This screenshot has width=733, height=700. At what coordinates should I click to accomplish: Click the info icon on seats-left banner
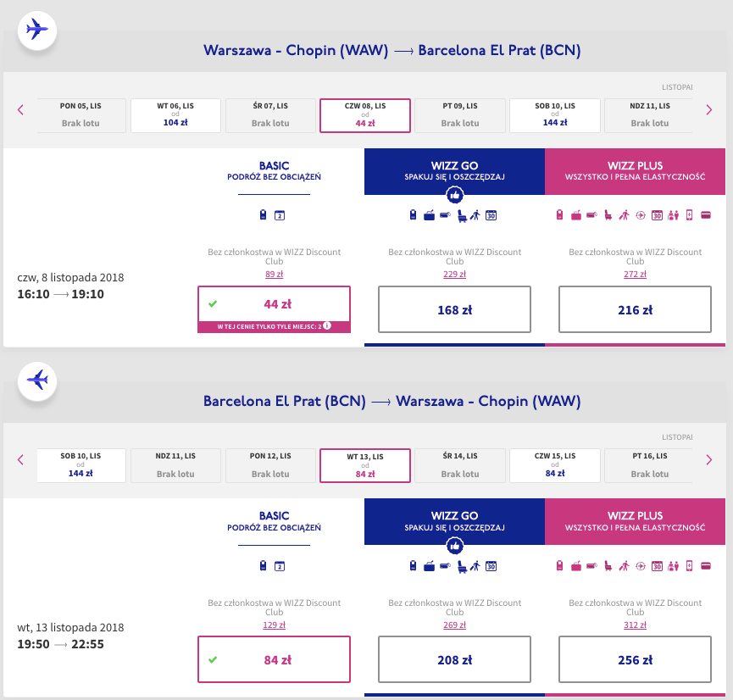coord(327,325)
